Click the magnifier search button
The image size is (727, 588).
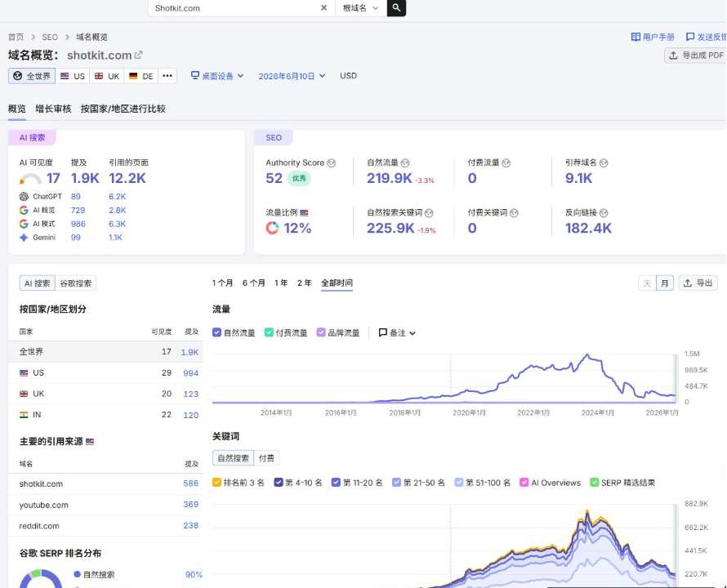tap(396, 8)
